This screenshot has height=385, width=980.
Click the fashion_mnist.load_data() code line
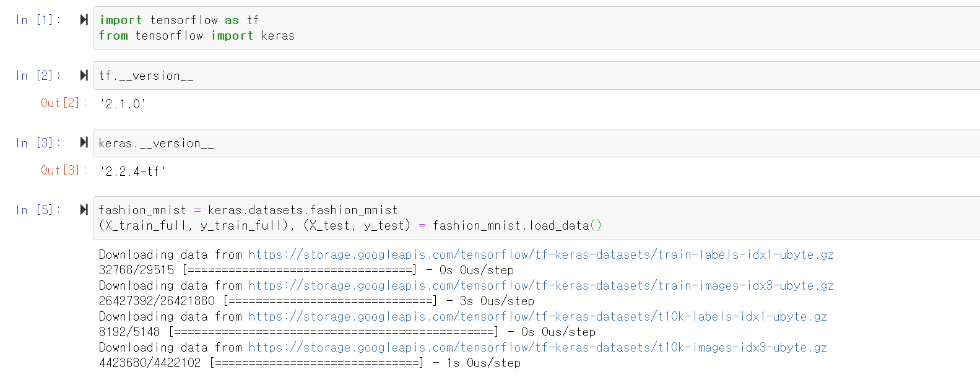[x=350, y=226]
